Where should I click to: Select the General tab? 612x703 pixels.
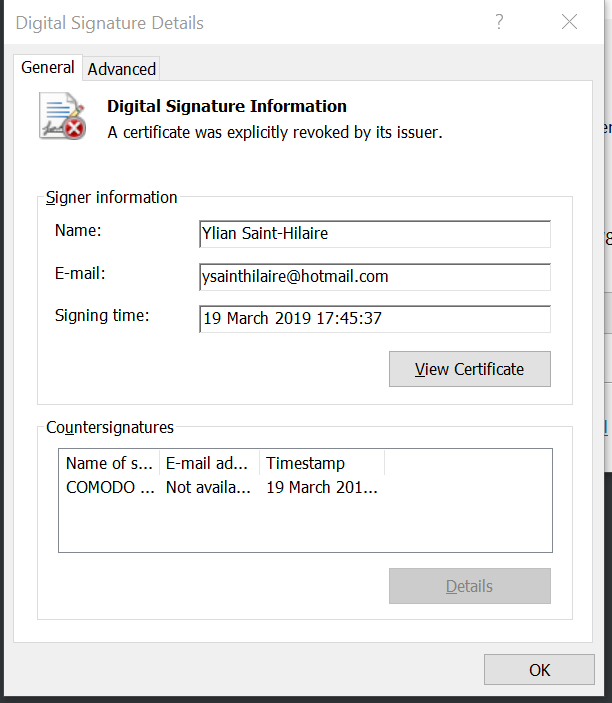[48, 68]
